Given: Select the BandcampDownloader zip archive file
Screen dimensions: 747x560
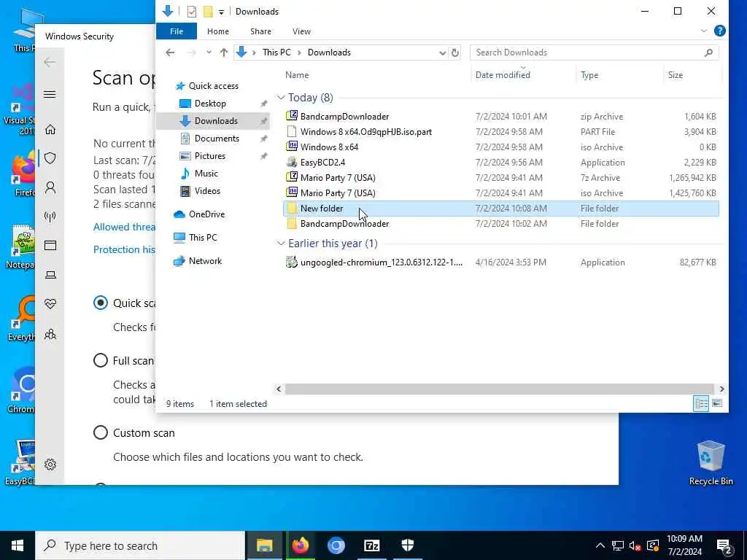Looking at the screenshot, I should 501,116.
